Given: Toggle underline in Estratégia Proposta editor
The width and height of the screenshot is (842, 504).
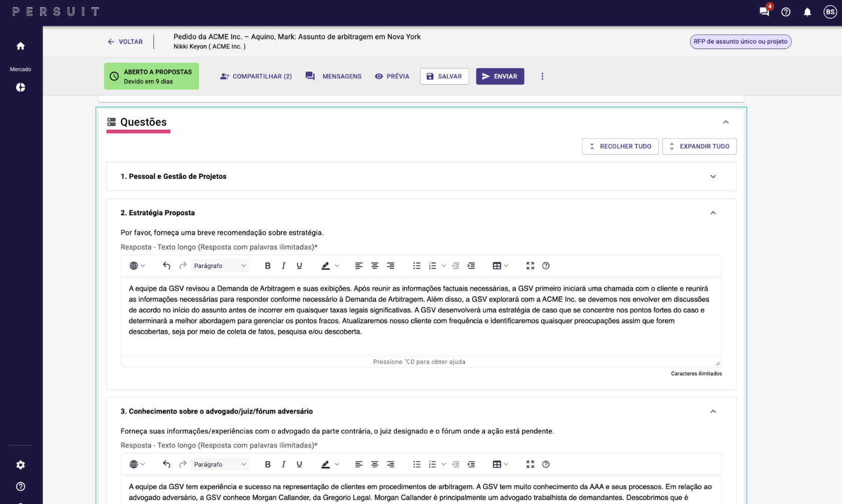Looking at the screenshot, I should point(299,266).
